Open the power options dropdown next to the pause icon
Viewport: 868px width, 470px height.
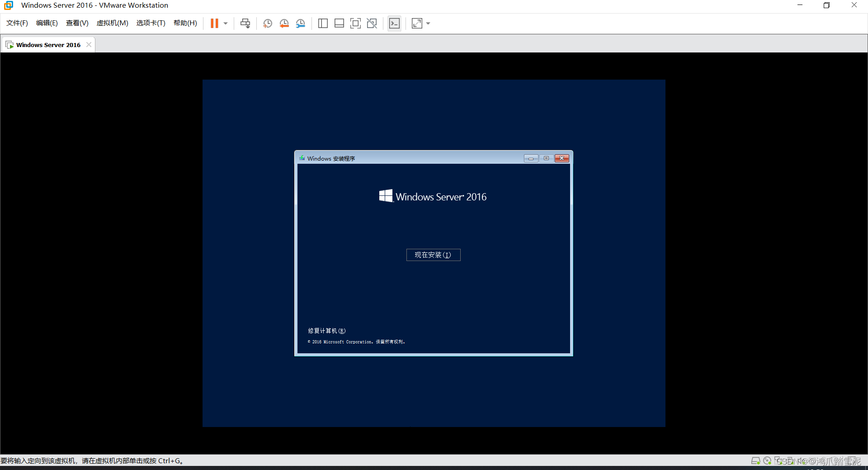click(x=226, y=23)
